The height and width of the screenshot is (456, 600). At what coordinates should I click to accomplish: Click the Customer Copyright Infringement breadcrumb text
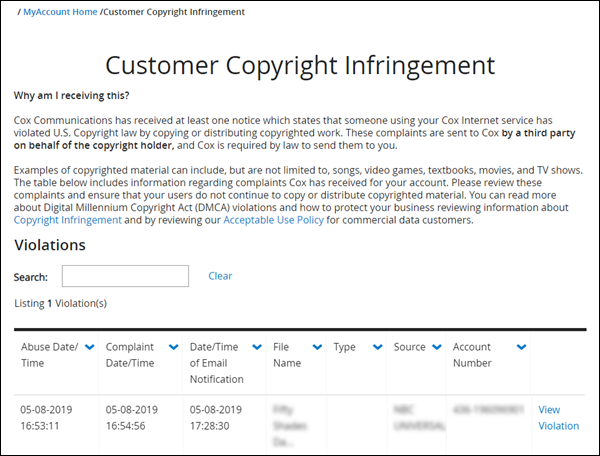(174, 12)
